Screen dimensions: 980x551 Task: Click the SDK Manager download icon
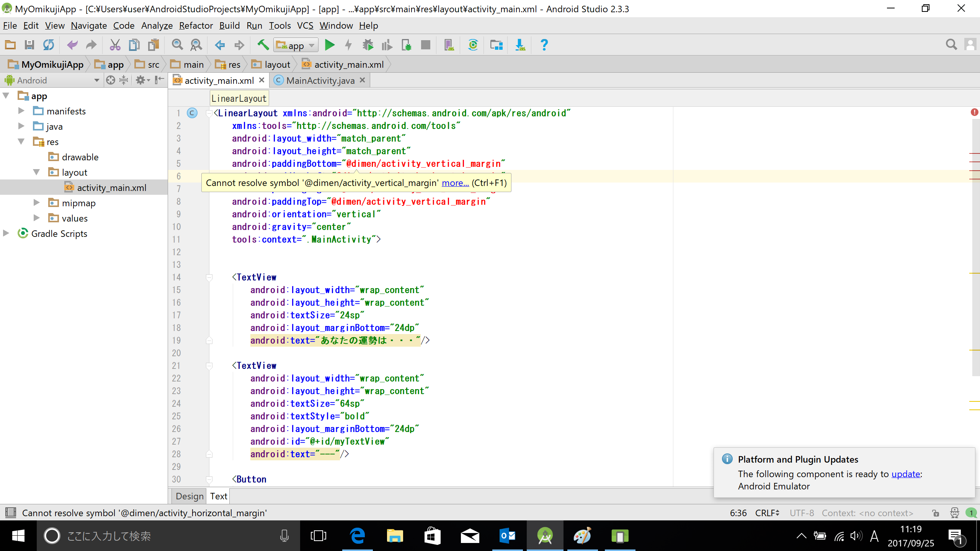[520, 45]
